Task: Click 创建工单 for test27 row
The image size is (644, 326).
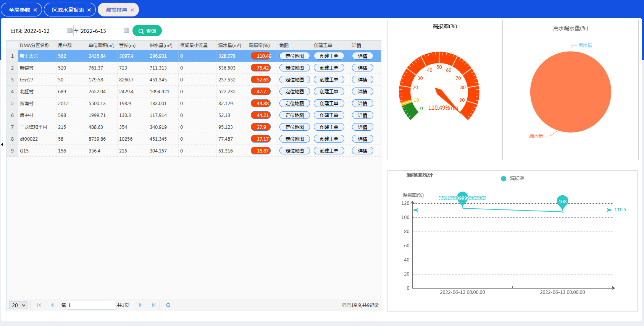Action: tap(329, 80)
